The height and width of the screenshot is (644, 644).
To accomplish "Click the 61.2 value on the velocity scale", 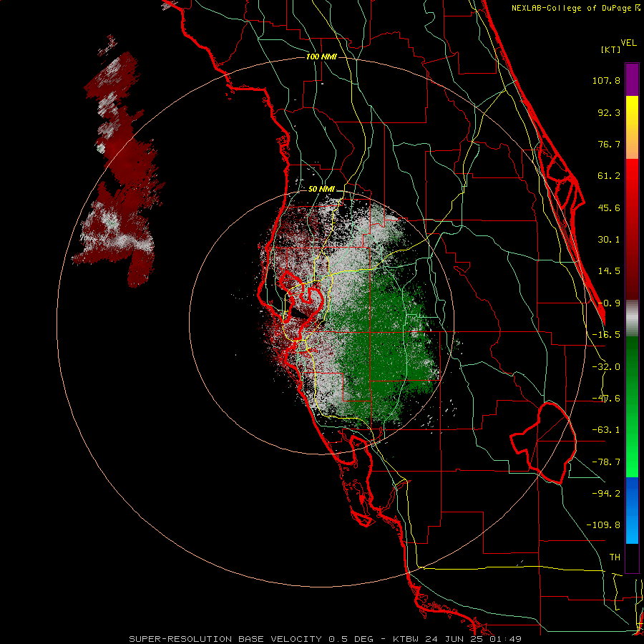I will 609,176.
